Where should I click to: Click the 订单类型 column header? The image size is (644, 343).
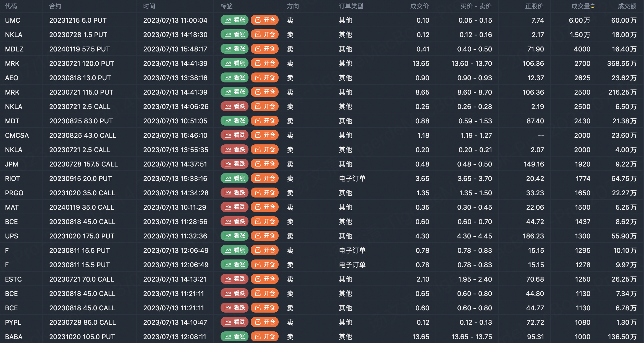351,6
